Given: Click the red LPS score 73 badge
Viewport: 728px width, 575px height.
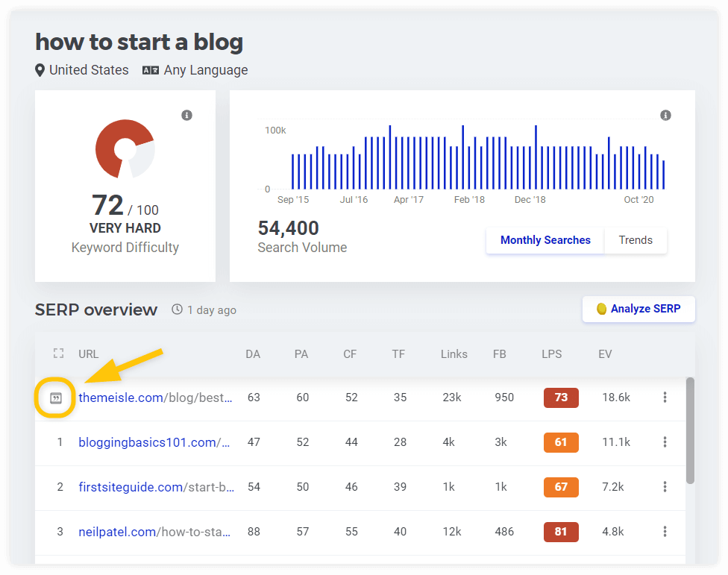Looking at the screenshot, I should (x=561, y=398).
